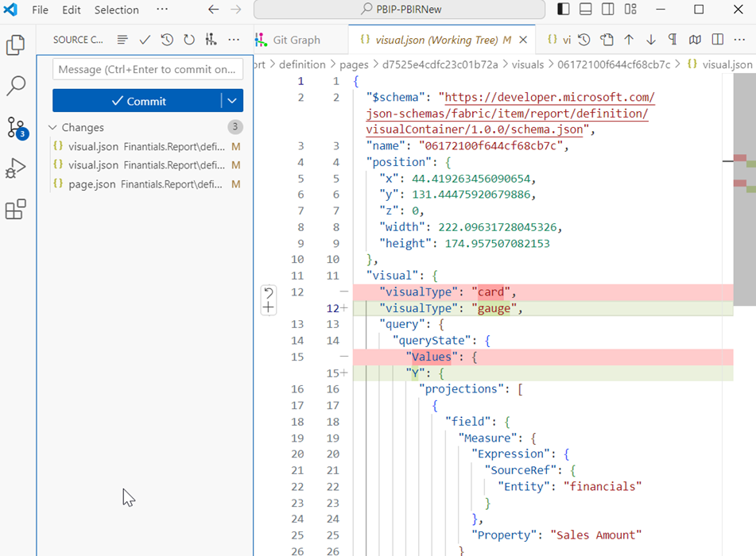Click the removed "Values" line
The height and width of the screenshot is (556, 756).
[x=543, y=357]
